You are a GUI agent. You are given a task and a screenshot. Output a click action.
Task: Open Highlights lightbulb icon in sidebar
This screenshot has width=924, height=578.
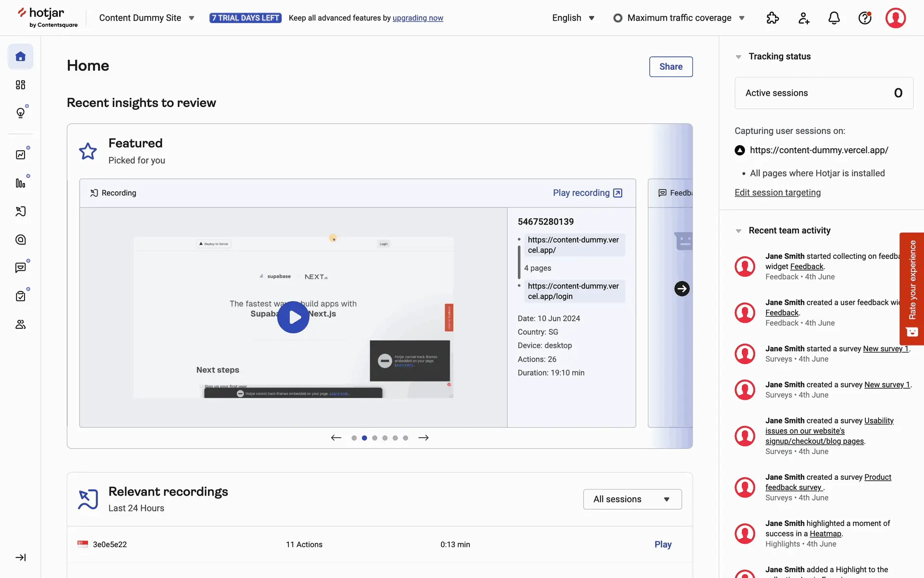point(20,113)
